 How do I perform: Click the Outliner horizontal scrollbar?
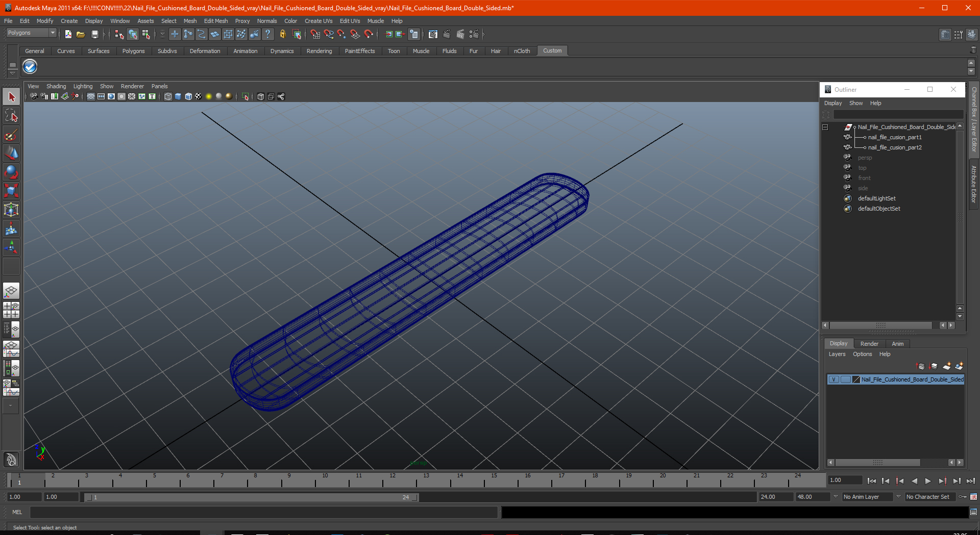(x=880, y=325)
